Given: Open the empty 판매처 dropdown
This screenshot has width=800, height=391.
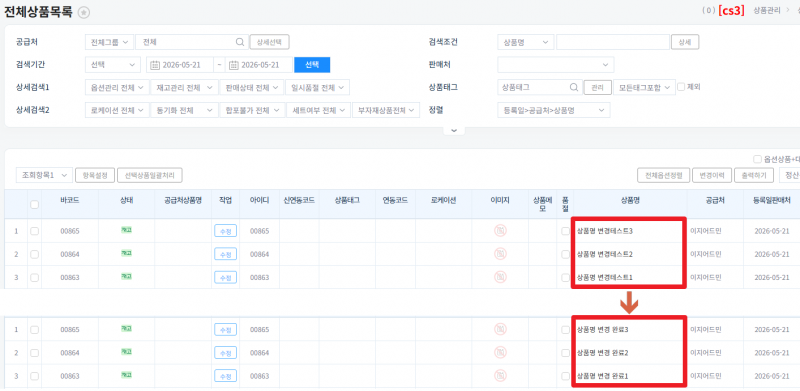Looking at the screenshot, I should (x=556, y=65).
